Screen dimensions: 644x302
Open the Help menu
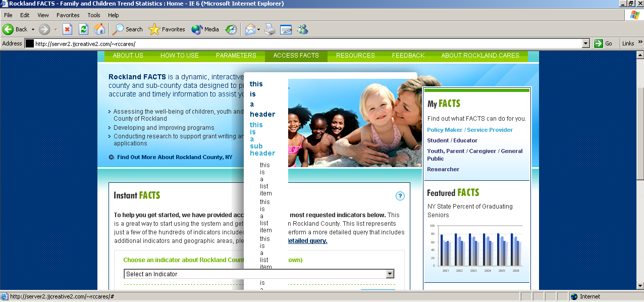pos(114,15)
